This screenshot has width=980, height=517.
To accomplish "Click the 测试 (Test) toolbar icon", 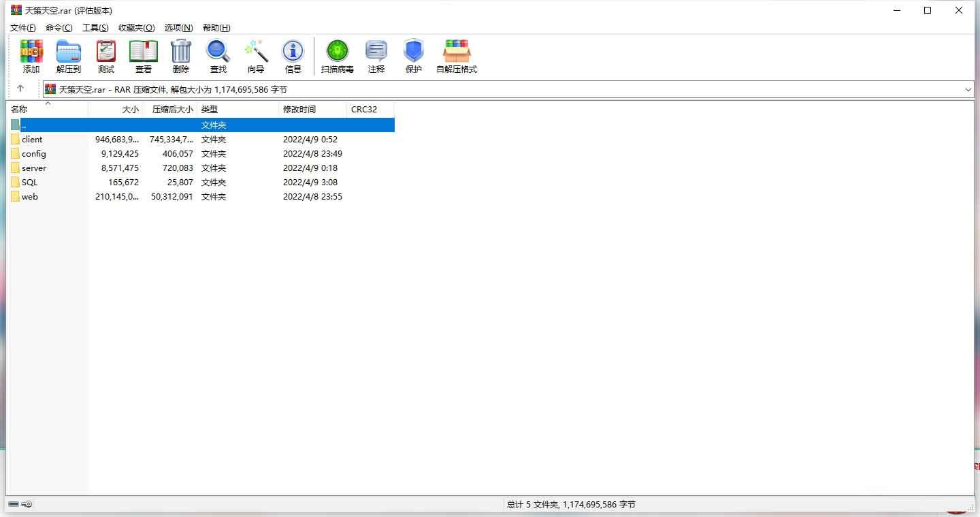I will click(106, 51).
